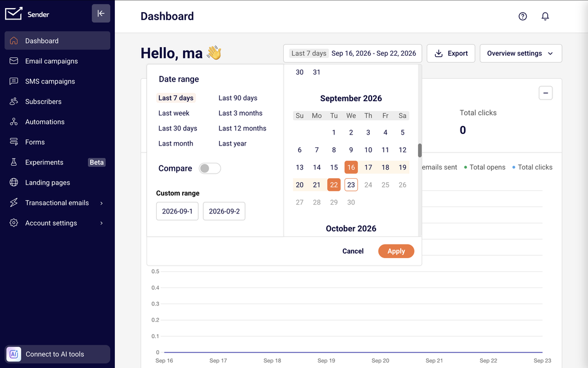Click the AI tools icon

(14, 354)
